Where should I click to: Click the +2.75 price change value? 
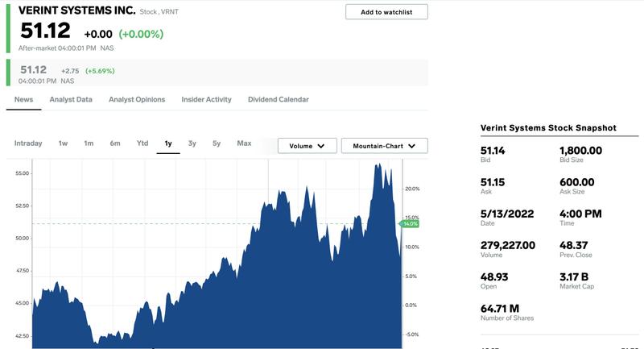click(x=70, y=71)
